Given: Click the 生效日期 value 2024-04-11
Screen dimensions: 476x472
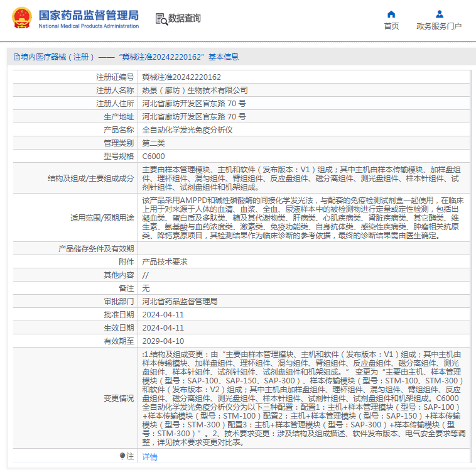Looking at the screenshot, I should click(x=163, y=328).
